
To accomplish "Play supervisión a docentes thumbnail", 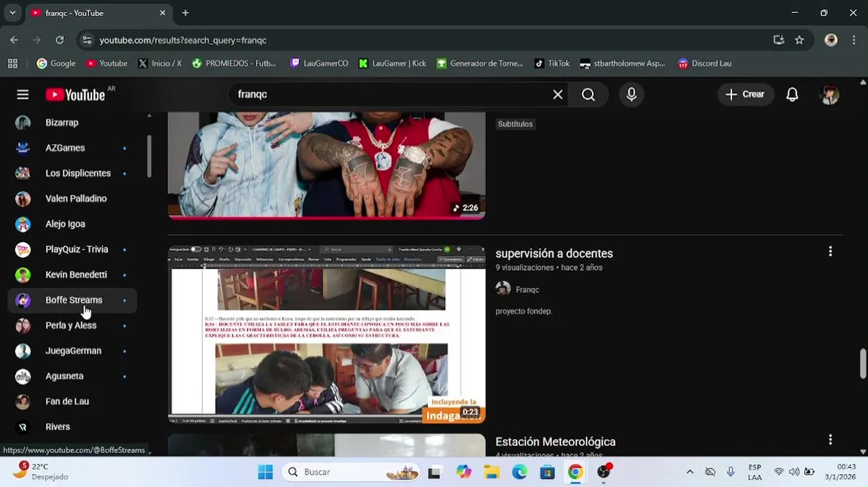I will [327, 335].
